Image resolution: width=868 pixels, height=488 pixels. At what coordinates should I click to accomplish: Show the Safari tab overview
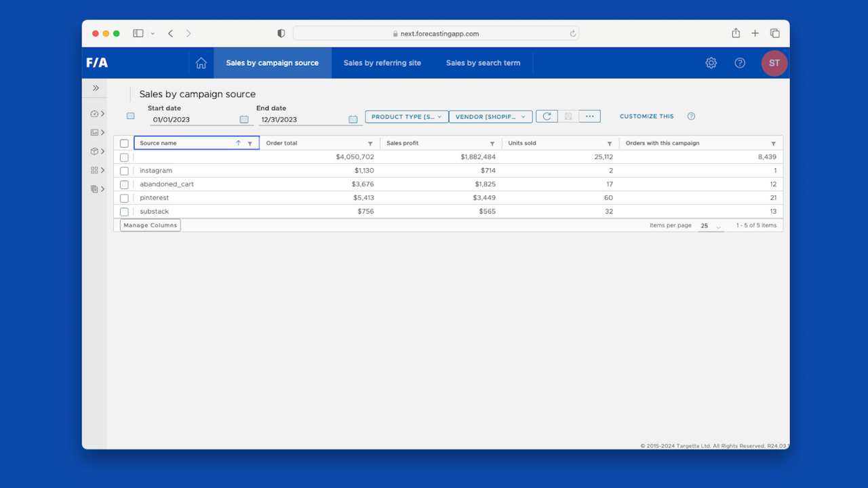click(x=774, y=33)
